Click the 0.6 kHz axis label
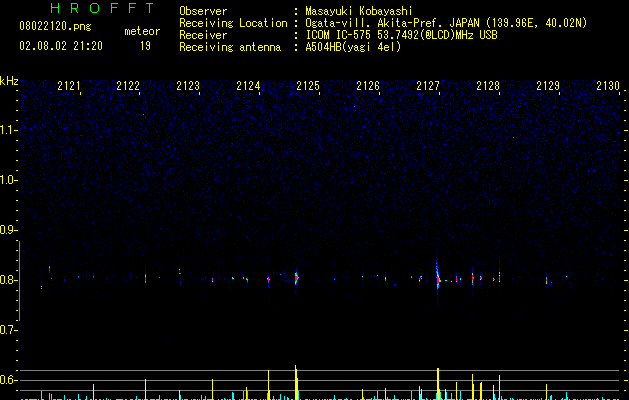629x400 pixels. tap(8, 380)
